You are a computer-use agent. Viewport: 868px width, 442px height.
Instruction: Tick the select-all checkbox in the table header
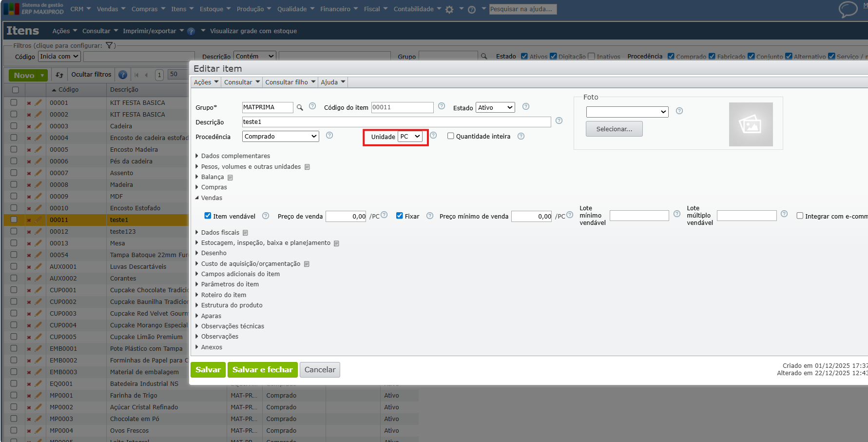(15, 90)
